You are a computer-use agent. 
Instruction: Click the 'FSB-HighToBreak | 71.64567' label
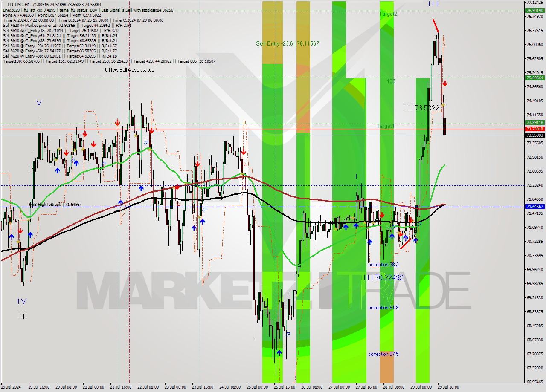click(x=55, y=205)
